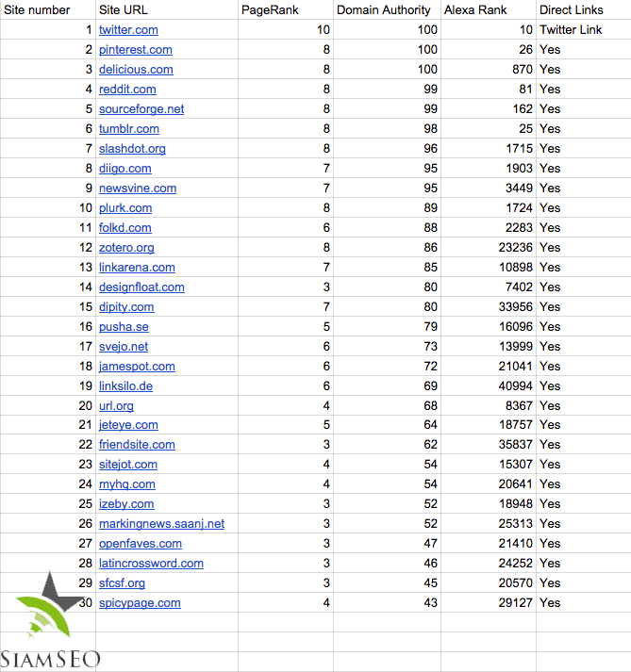Visit the spicypage.com link

(140, 603)
